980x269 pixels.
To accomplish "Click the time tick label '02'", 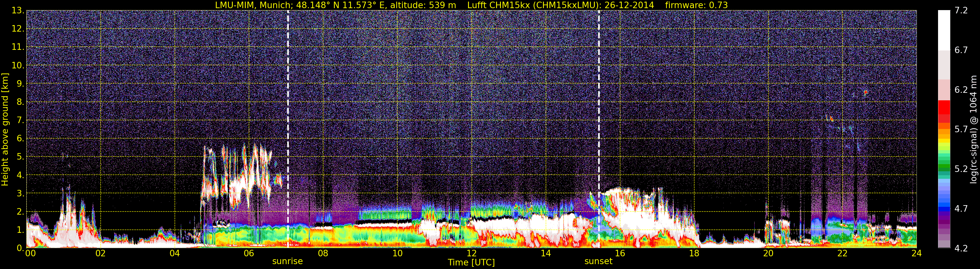I will [101, 253].
